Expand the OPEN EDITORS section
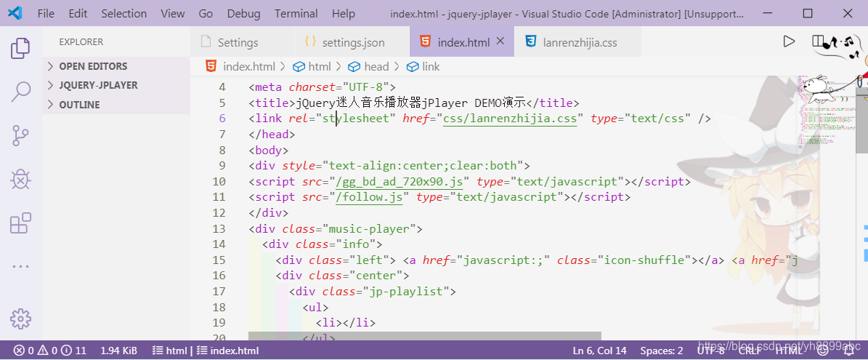The height and width of the screenshot is (360, 868). 116,66
